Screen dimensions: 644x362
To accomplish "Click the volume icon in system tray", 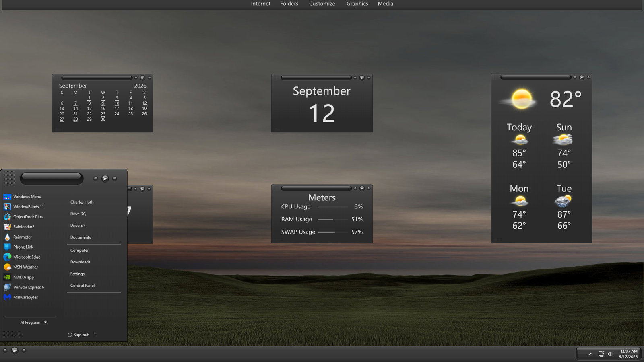I will click(x=610, y=354).
